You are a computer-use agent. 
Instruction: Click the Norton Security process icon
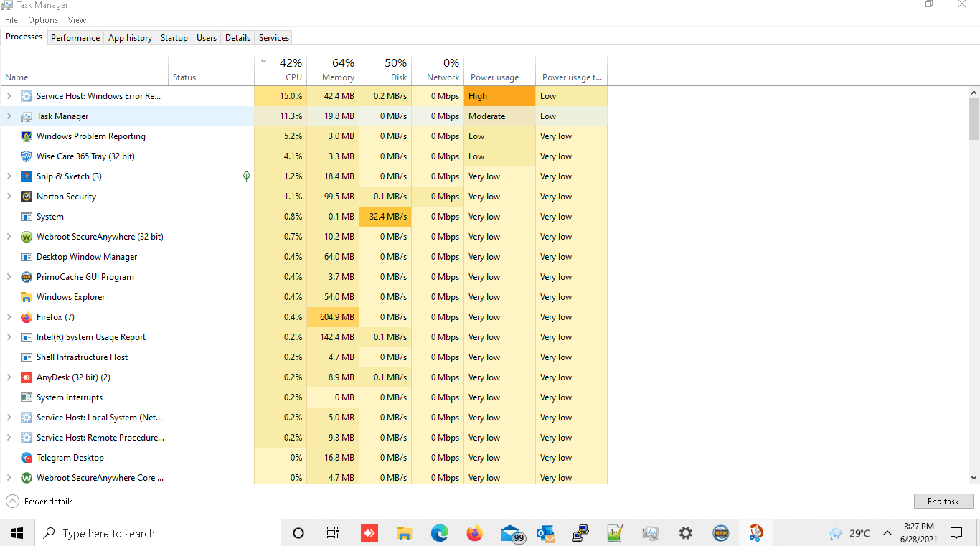pos(27,197)
